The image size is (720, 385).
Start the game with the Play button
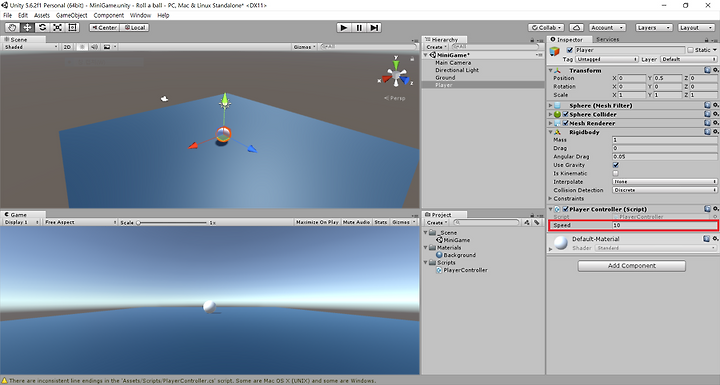point(344,28)
